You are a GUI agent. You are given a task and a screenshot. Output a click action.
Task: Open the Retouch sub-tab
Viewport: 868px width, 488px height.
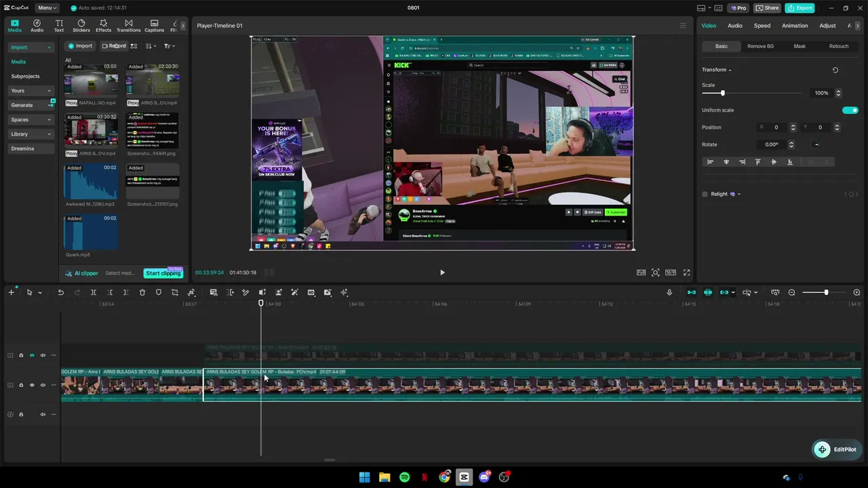click(x=839, y=46)
